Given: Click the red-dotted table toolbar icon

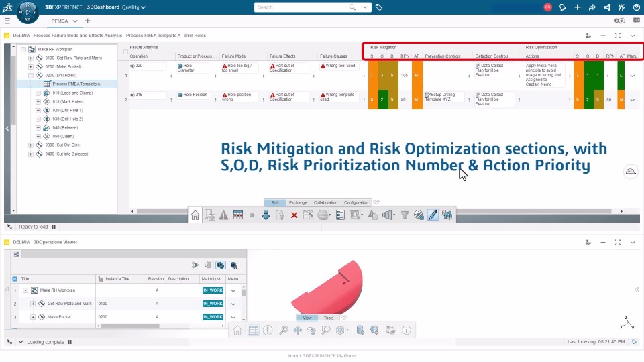Looking at the screenshot, I should point(237,215).
